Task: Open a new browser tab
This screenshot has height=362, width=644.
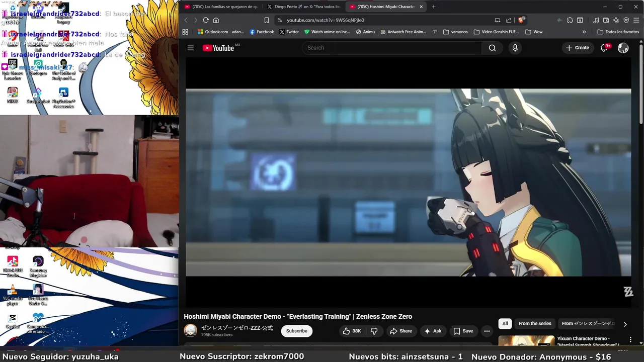Action: 434,7
